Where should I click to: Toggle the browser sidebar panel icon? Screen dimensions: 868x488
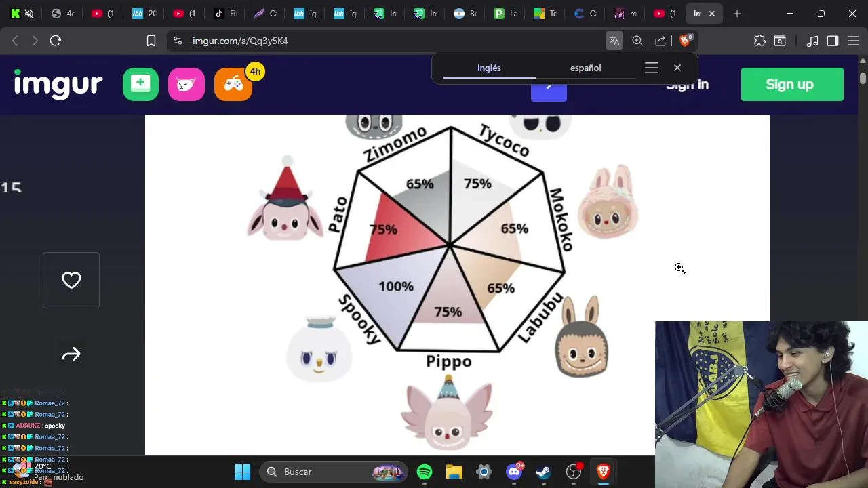[x=833, y=41]
